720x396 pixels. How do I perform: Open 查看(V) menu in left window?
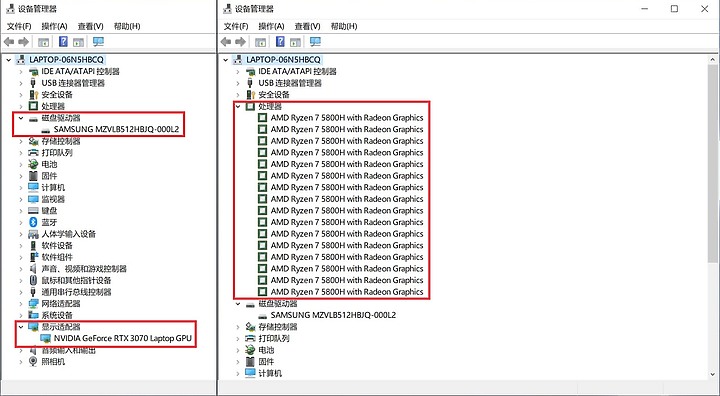pyautogui.click(x=90, y=26)
